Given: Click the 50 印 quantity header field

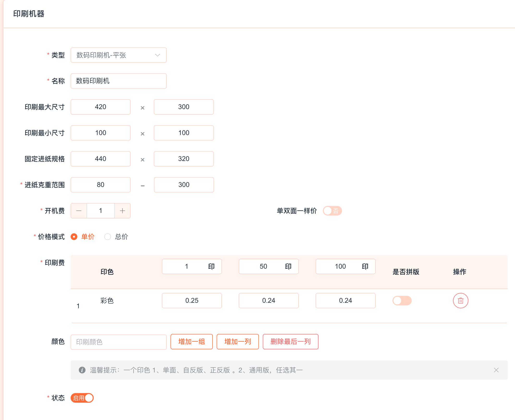Looking at the screenshot, I should pos(263,266).
